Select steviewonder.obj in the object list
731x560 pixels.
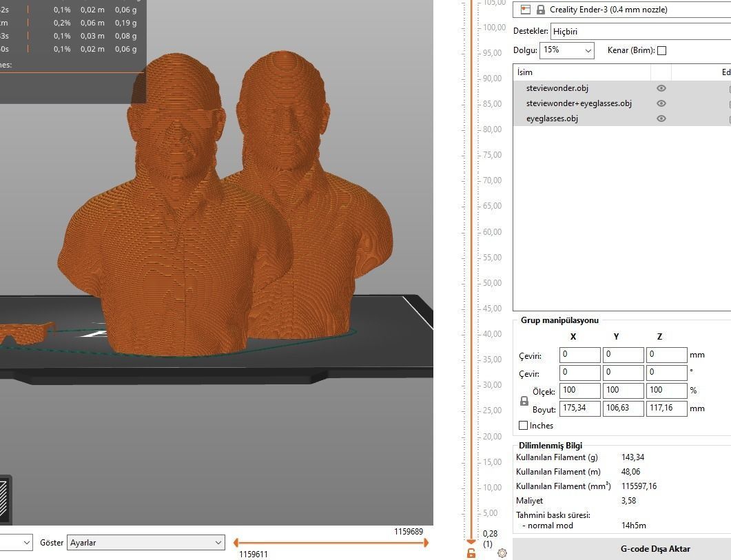pyautogui.click(x=557, y=88)
